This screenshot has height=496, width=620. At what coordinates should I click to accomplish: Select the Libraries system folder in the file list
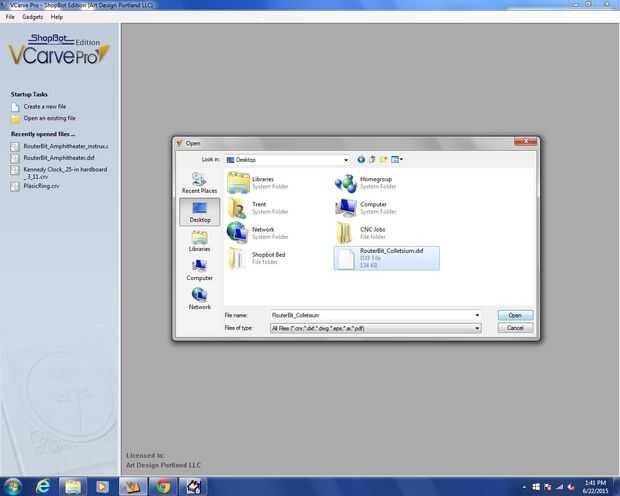pyautogui.click(x=258, y=182)
